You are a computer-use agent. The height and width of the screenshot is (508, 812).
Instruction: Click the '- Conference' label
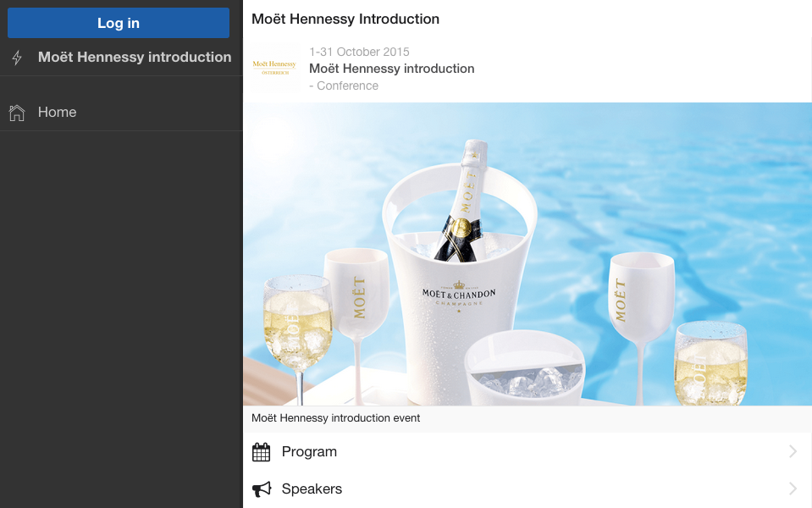[343, 86]
